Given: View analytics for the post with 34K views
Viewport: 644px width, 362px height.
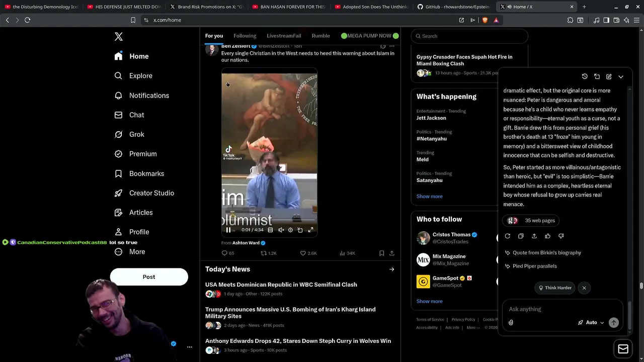Looking at the screenshot, I should 348,253.
